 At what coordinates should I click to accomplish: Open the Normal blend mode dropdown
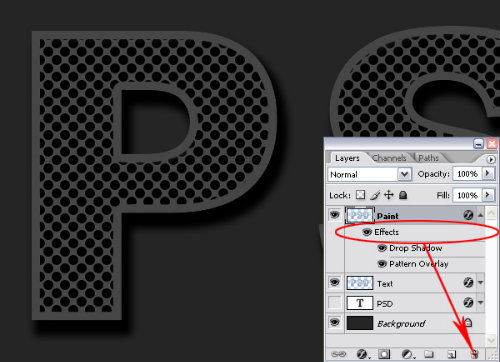369,174
